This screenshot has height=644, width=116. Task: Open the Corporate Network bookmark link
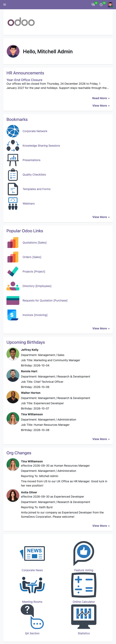pyautogui.click(x=35, y=131)
